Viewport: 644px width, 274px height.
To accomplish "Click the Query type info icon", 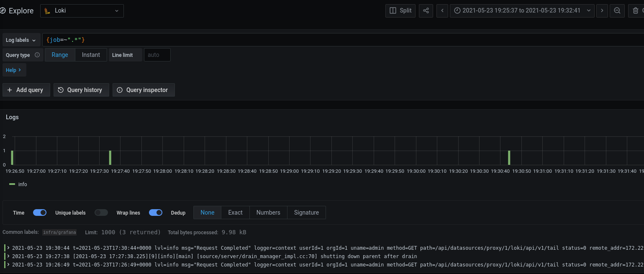I will [37, 55].
